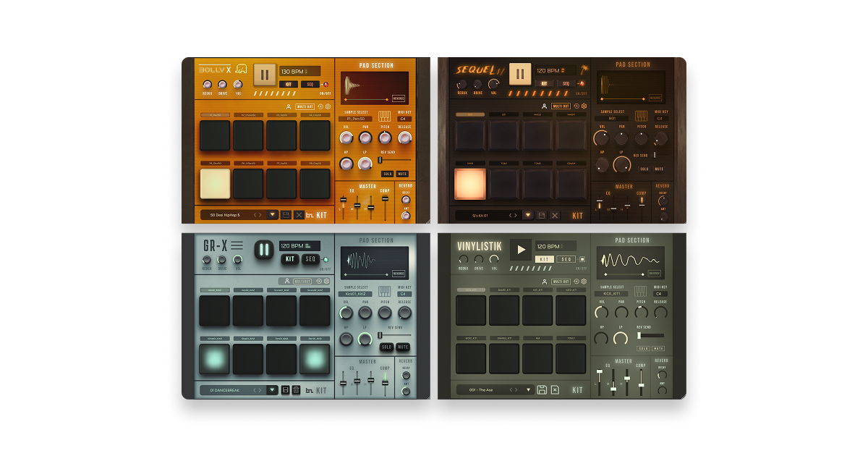Screen dimensions: 868x456
Task: Switch to the KIT tab in GR-X
Action: (290, 259)
